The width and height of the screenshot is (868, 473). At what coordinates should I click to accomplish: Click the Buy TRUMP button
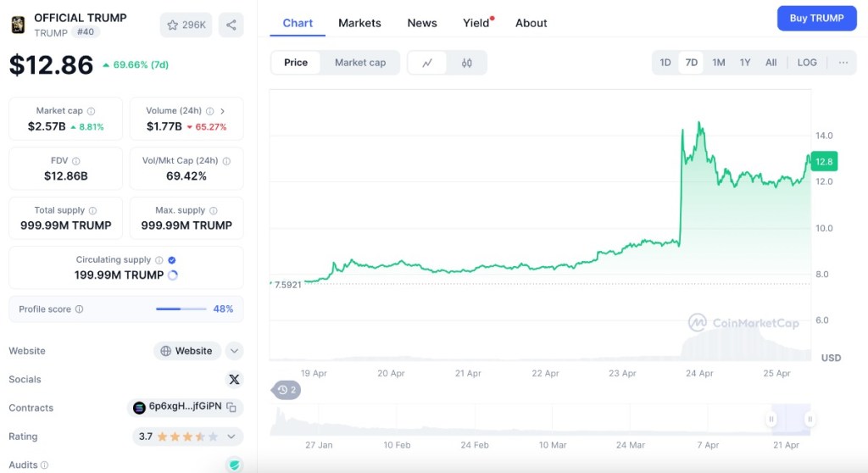click(x=816, y=18)
